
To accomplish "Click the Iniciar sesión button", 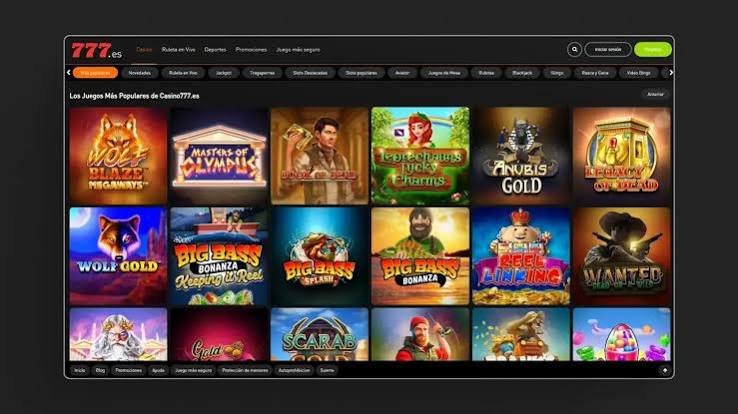I will point(608,49).
